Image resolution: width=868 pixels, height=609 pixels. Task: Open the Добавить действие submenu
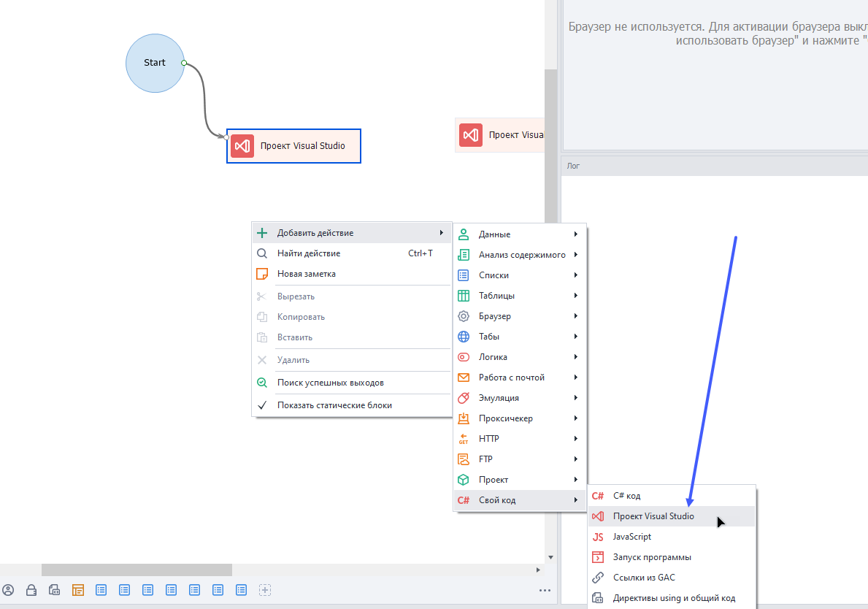click(x=352, y=233)
